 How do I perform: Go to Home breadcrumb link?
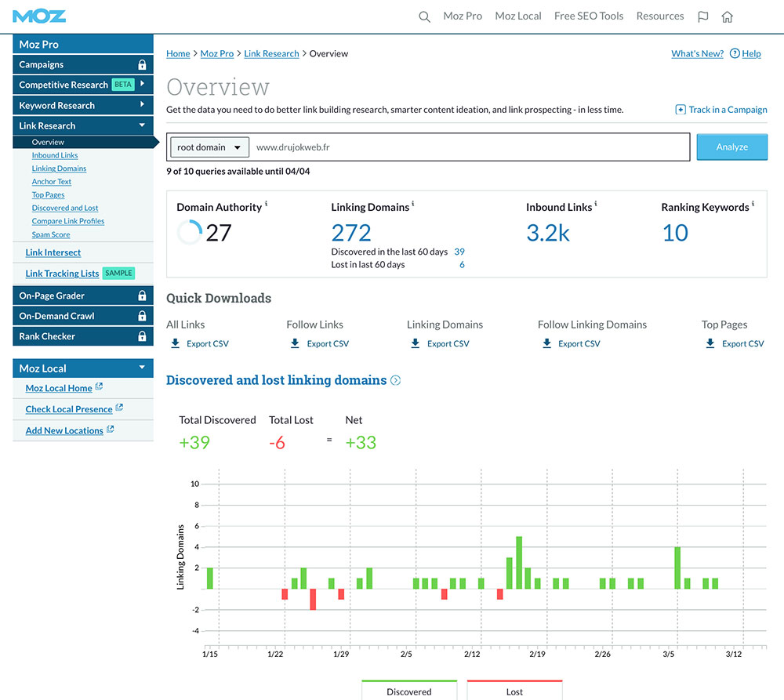pyautogui.click(x=178, y=53)
